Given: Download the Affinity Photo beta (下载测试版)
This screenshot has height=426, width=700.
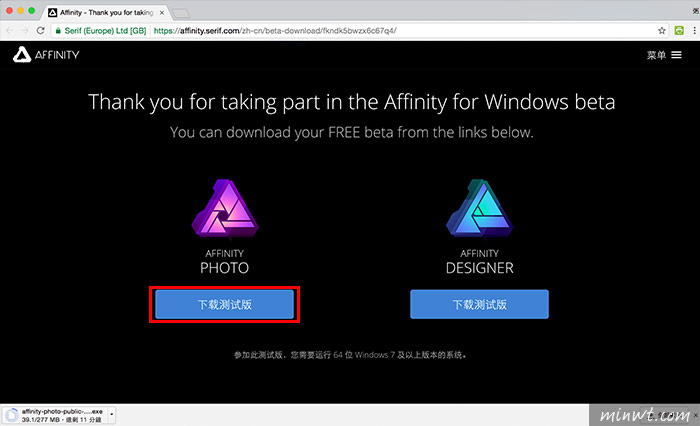Looking at the screenshot, I should pyautogui.click(x=225, y=304).
